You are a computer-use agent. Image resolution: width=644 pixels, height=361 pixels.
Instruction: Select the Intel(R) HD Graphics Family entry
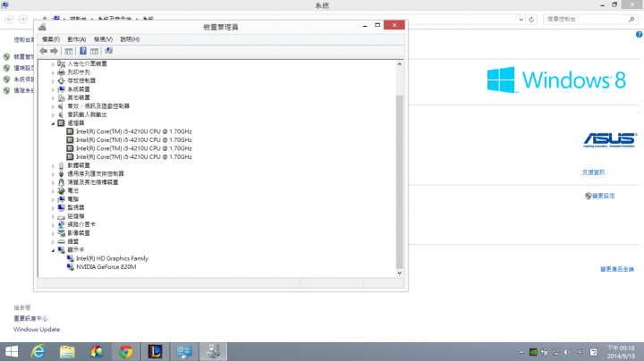[x=112, y=258]
